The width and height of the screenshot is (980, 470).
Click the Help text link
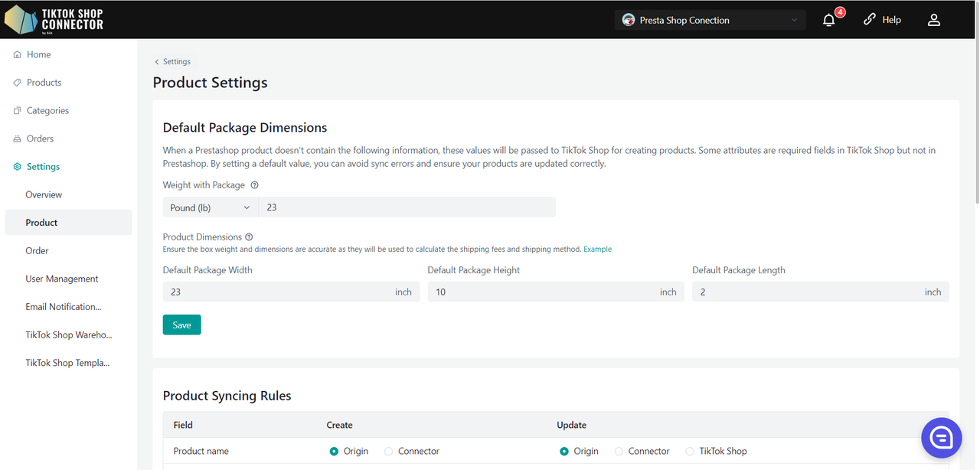pos(891,20)
